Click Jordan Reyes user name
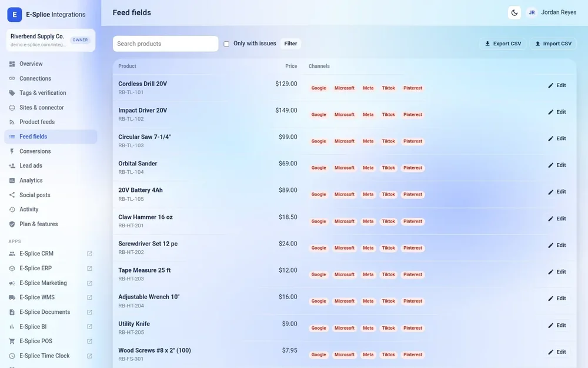 (x=559, y=12)
